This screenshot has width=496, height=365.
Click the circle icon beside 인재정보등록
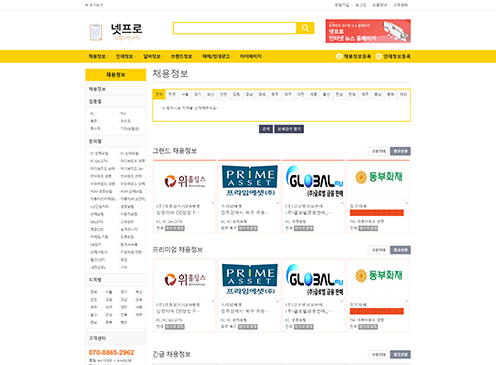(x=379, y=57)
